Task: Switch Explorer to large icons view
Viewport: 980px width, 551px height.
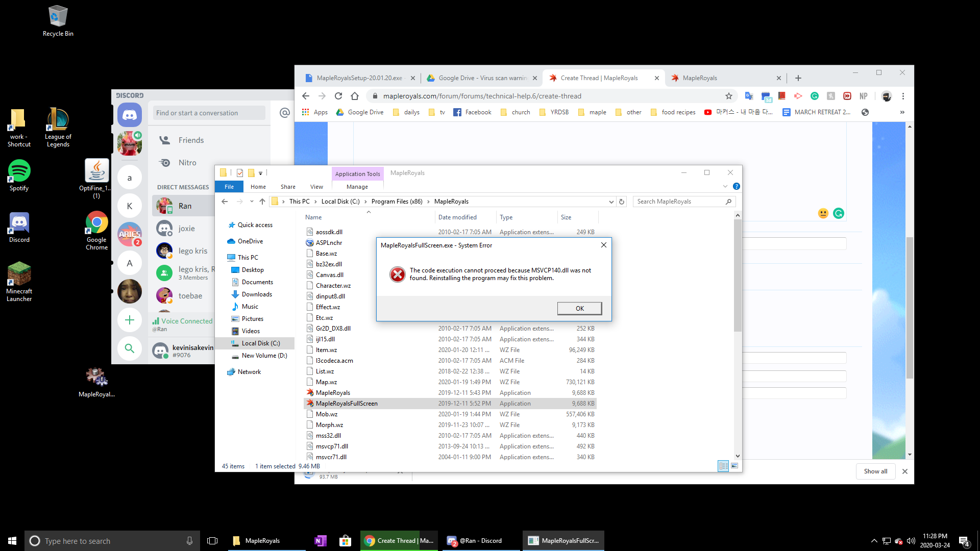Action: point(734,466)
